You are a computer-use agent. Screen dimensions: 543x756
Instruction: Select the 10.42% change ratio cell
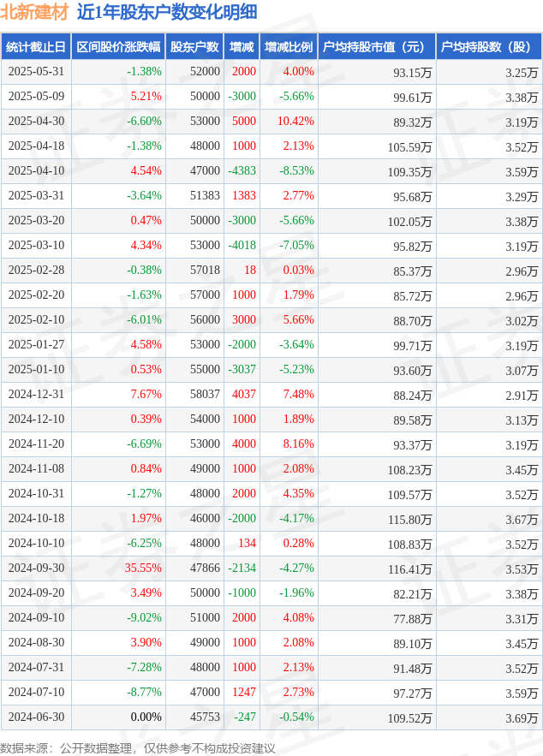click(295, 122)
